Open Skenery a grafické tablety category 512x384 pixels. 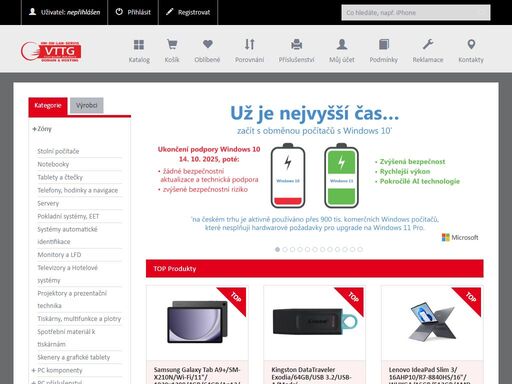[74, 357]
